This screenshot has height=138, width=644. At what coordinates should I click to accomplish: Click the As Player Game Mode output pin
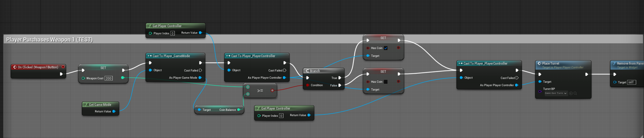click(200, 77)
